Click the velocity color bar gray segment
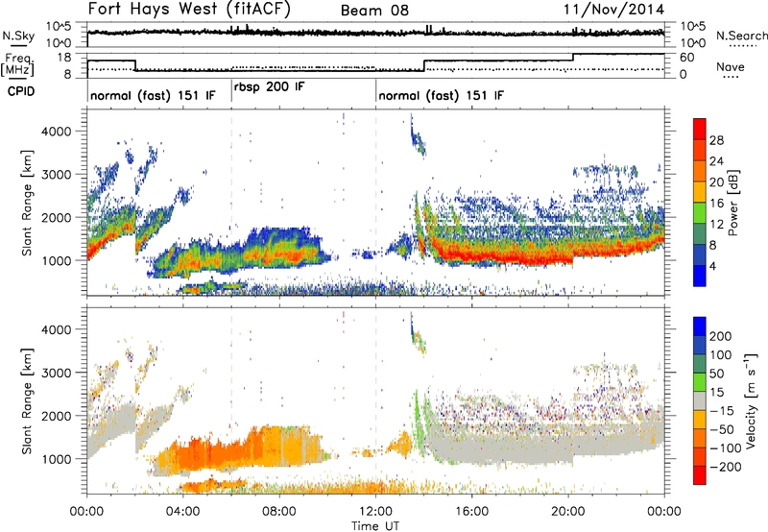This screenshot has height=532, width=768. [700, 401]
